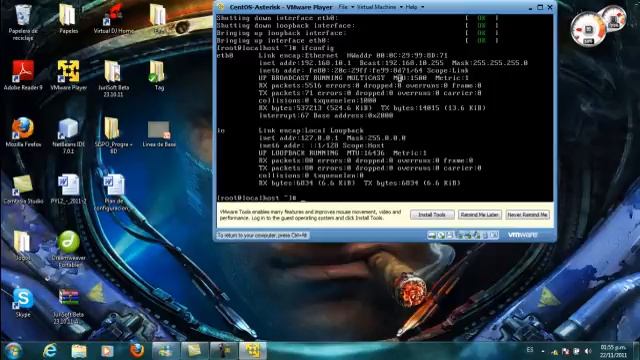
Task: Click the Windows Start orb
Action: click(13, 351)
